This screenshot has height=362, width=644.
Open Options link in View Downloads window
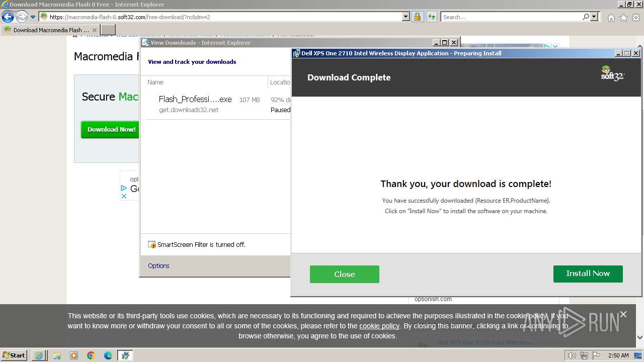point(158,265)
